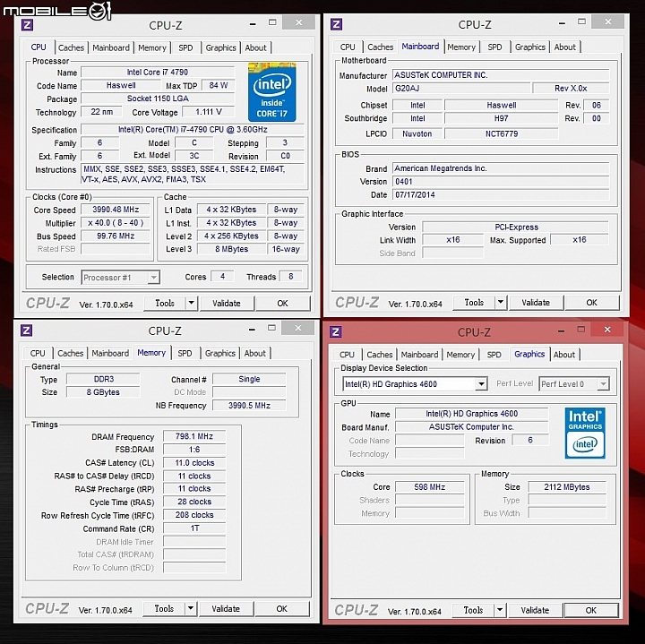Click Tools button in the Graphics window

point(473,610)
